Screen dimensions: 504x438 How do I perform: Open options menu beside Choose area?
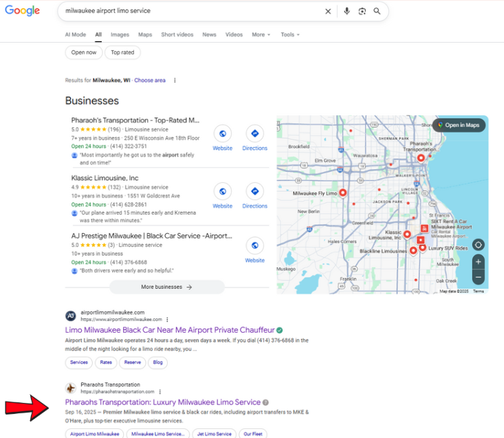pos(175,80)
